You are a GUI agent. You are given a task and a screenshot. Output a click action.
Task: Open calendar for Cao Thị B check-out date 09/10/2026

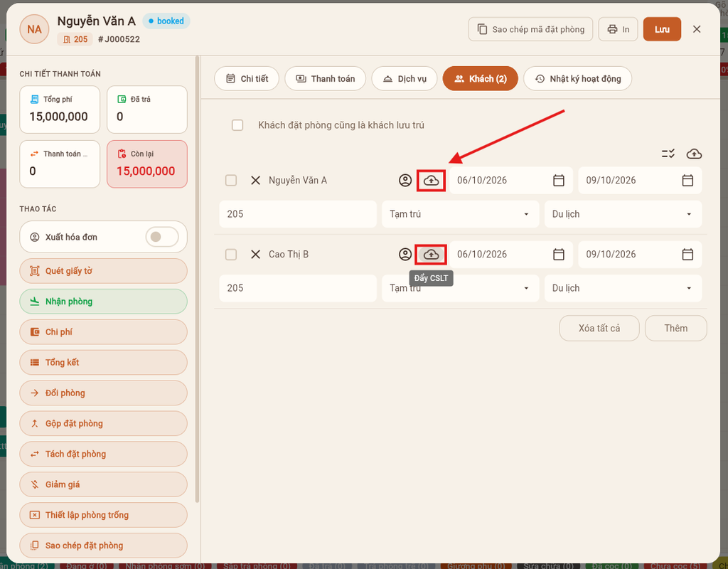tap(687, 255)
